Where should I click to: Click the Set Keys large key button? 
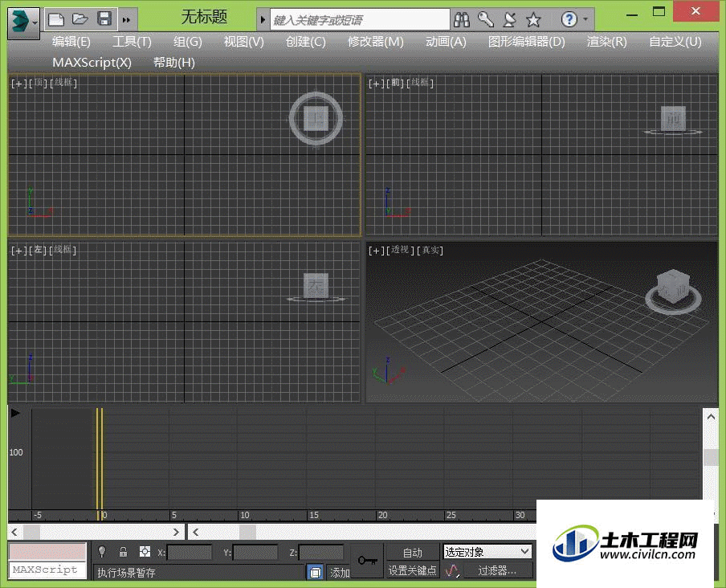[367, 561]
